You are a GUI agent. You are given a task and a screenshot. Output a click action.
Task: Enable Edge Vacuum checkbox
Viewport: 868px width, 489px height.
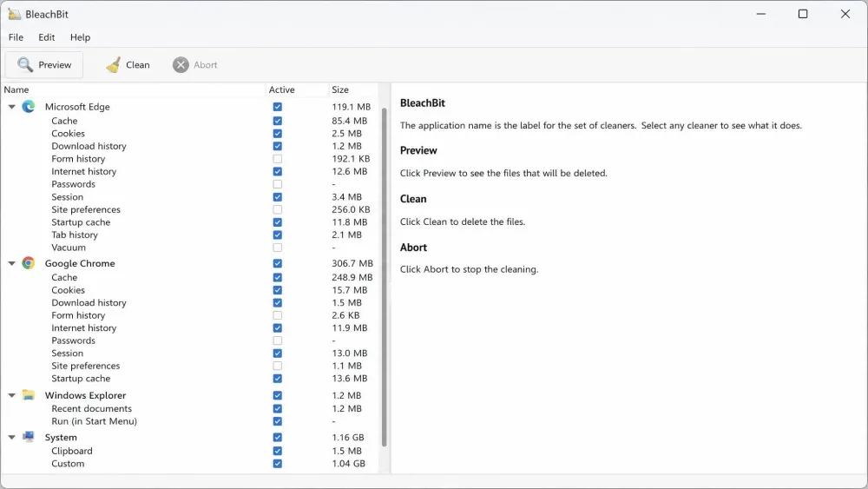tap(278, 248)
